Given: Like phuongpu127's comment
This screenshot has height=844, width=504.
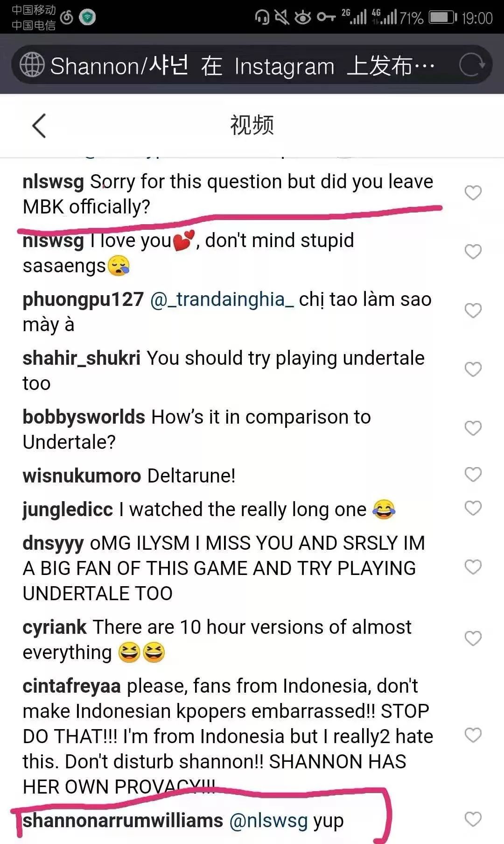Looking at the screenshot, I should pyautogui.click(x=473, y=311).
